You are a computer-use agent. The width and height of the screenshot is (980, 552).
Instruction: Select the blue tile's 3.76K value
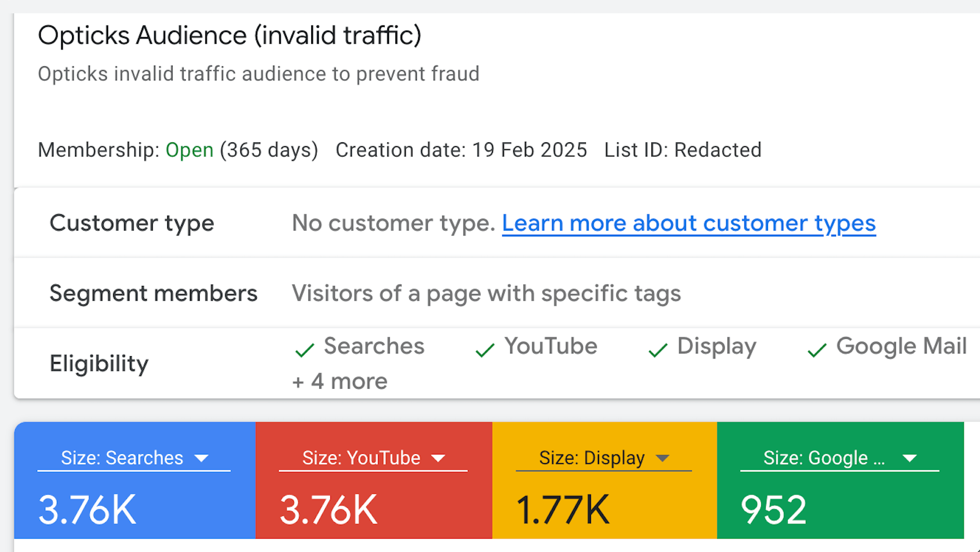(87, 510)
